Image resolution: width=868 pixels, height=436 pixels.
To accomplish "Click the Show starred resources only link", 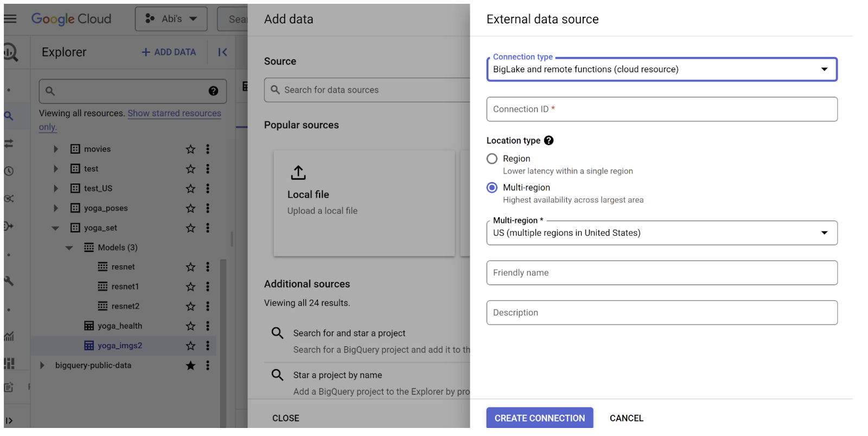I will [174, 113].
